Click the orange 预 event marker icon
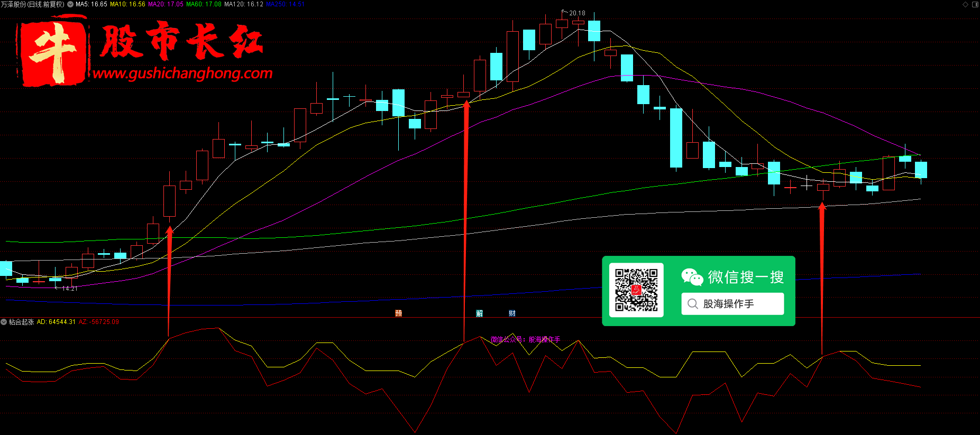The image size is (980, 435). click(x=399, y=313)
